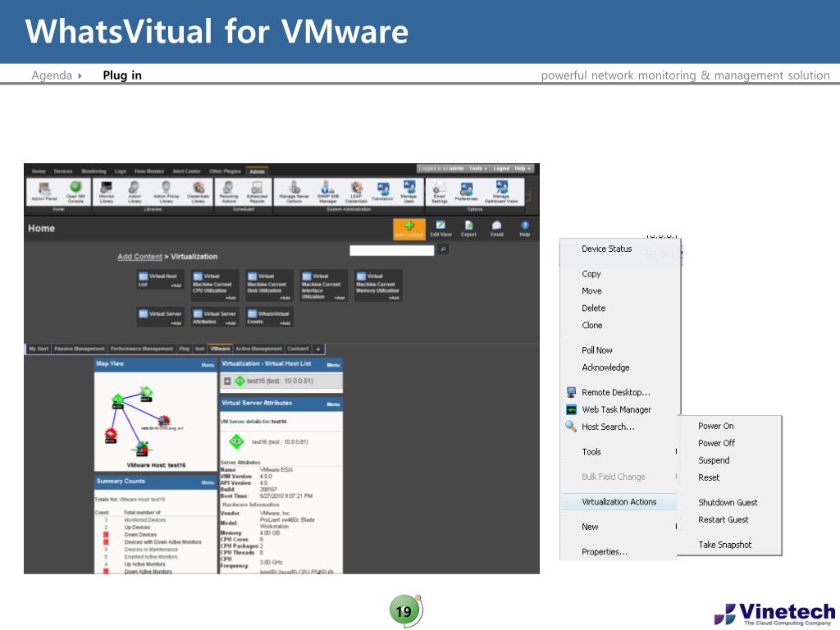
Task: Open the Help dropdown in top bar
Action: tap(523, 169)
